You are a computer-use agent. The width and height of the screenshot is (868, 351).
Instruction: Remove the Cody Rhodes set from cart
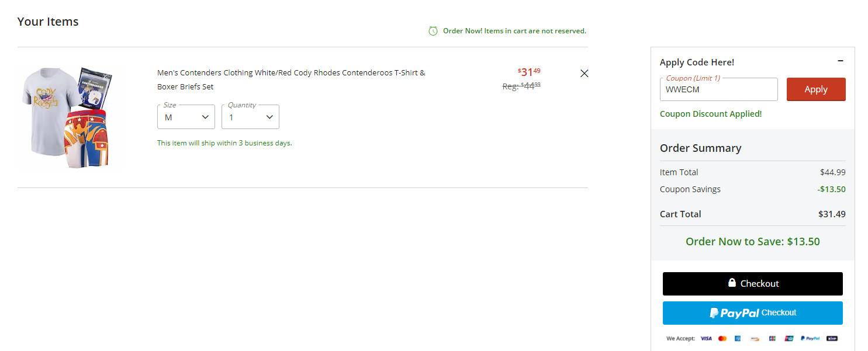pyautogui.click(x=584, y=74)
